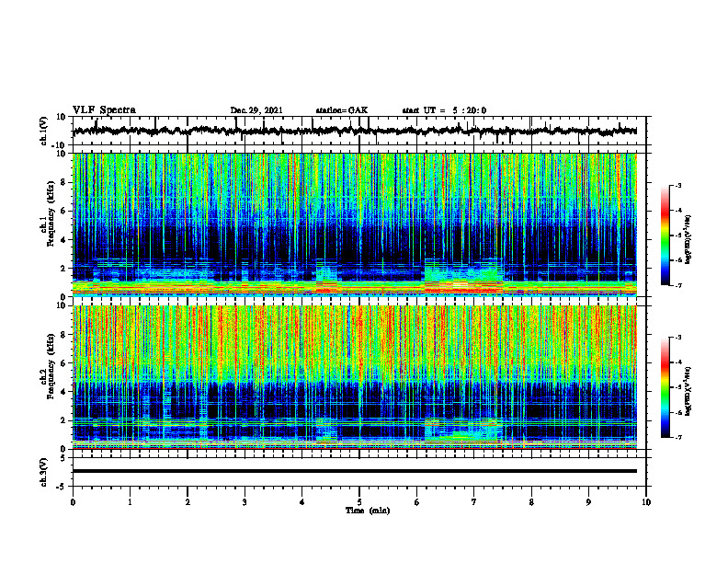Click the ch.1 voltage waveform trace
The width and height of the screenshot is (728, 563).
pos(355,131)
